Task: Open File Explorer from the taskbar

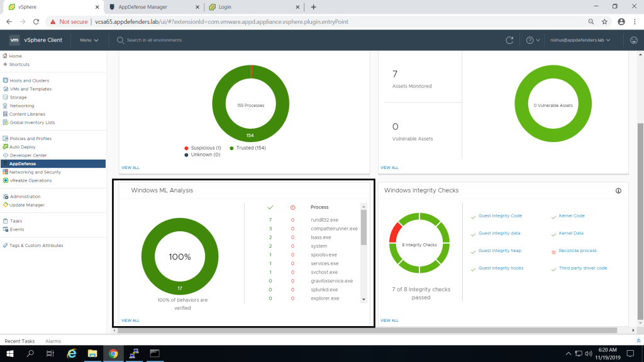Action: click(x=92, y=354)
